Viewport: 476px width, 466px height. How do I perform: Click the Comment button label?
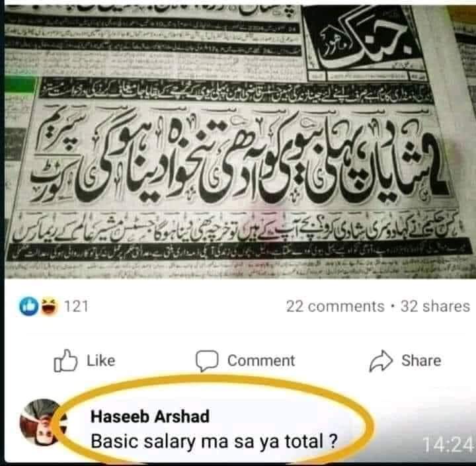point(261,361)
